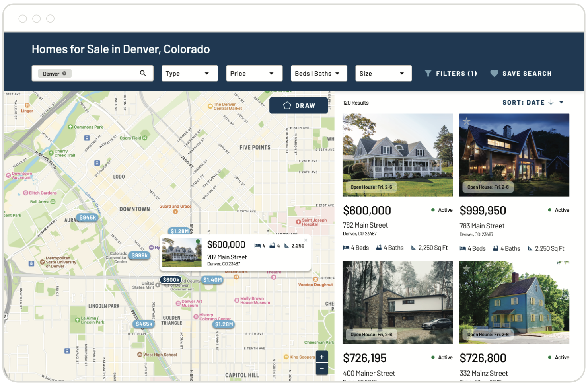Click the Ball Arena map icon
This screenshot has width=588, height=386.
(x=53, y=201)
